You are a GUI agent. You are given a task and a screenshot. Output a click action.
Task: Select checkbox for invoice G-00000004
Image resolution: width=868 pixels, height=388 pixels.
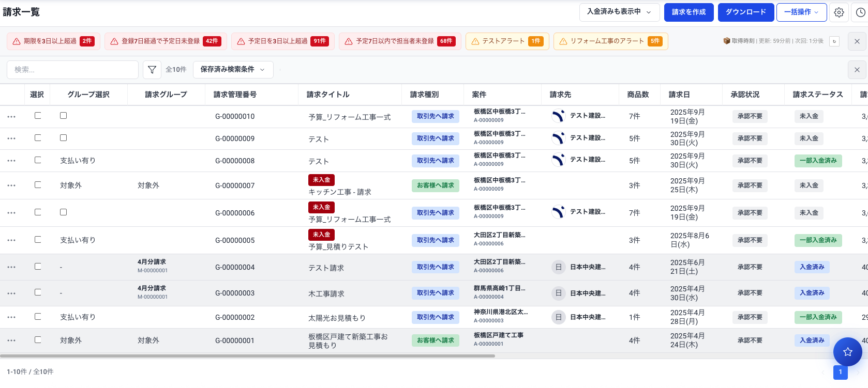[38, 267]
